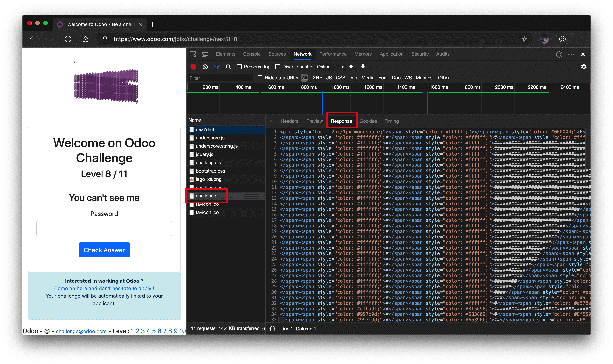This screenshot has width=613, height=364.
Task: Open the Sources panel
Action: coord(277,54)
